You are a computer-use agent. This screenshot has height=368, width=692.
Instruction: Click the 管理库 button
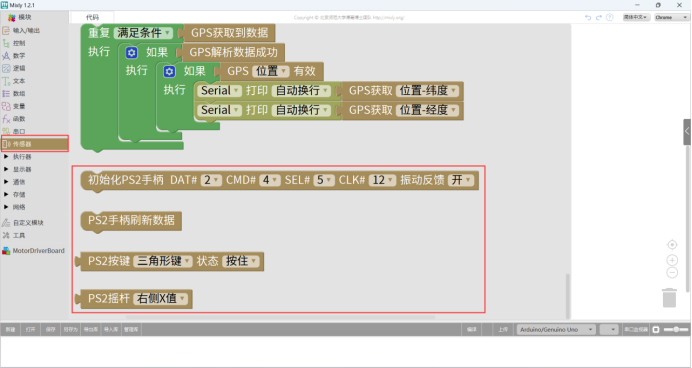pyautogui.click(x=131, y=330)
